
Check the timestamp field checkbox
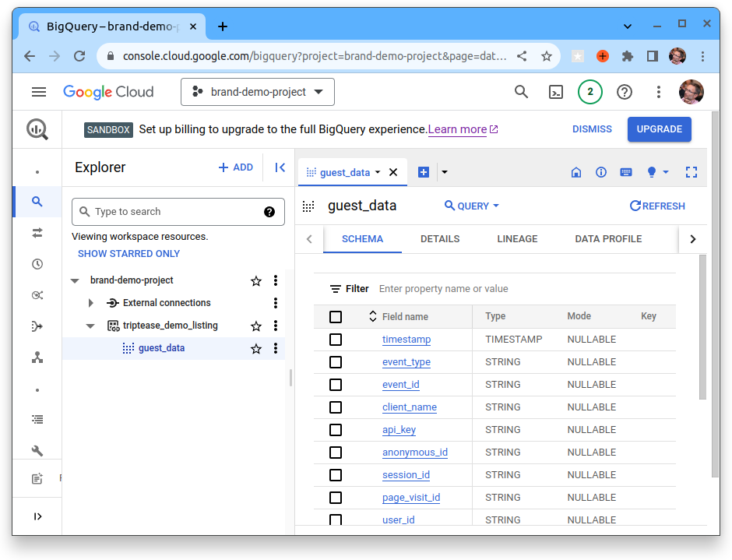click(x=336, y=339)
